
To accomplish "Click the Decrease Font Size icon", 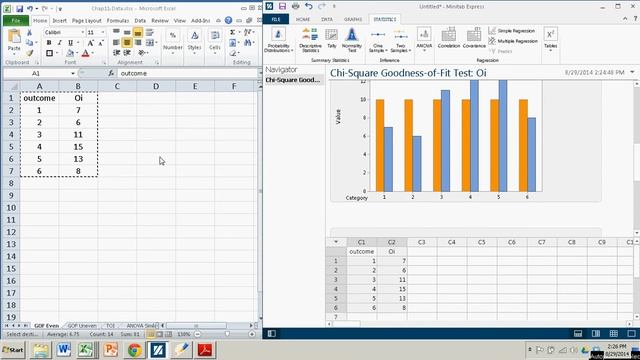I will [x=101, y=43].
